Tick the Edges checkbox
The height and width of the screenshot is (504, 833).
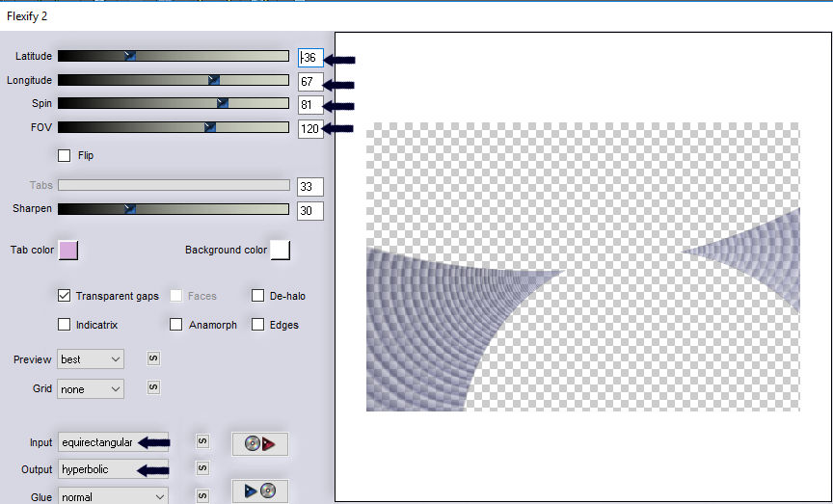click(257, 325)
